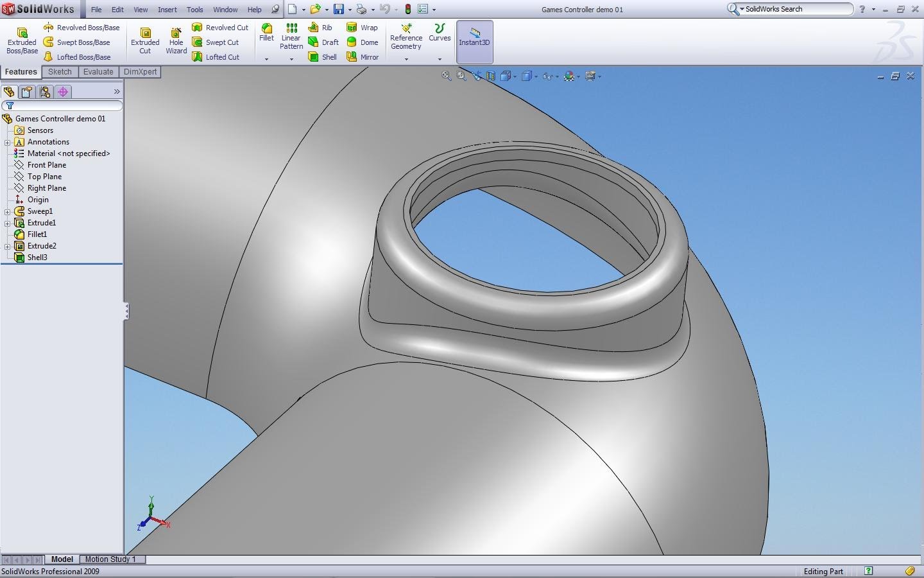Open the Insert menu
The width and height of the screenshot is (924, 578).
(167, 10)
